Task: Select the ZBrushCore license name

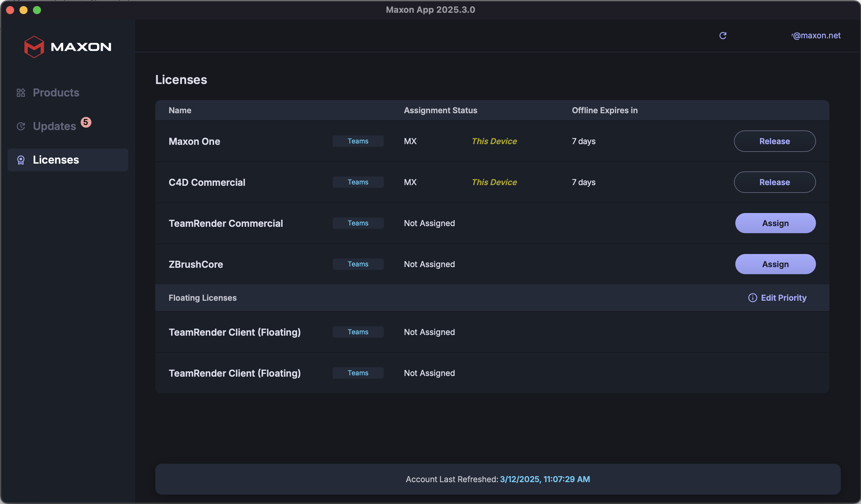Action: coord(196,264)
